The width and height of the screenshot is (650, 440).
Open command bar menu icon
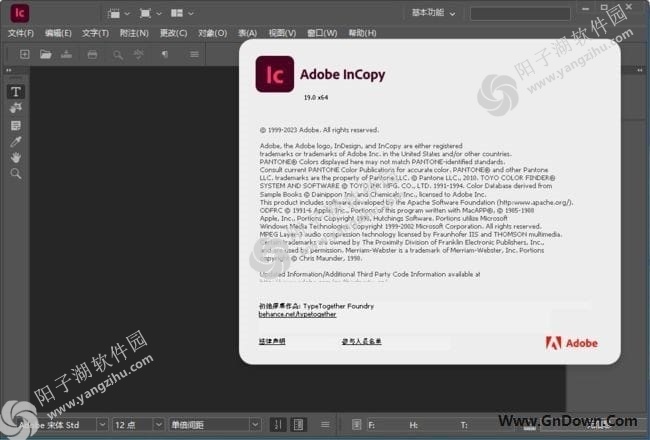point(194,54)
